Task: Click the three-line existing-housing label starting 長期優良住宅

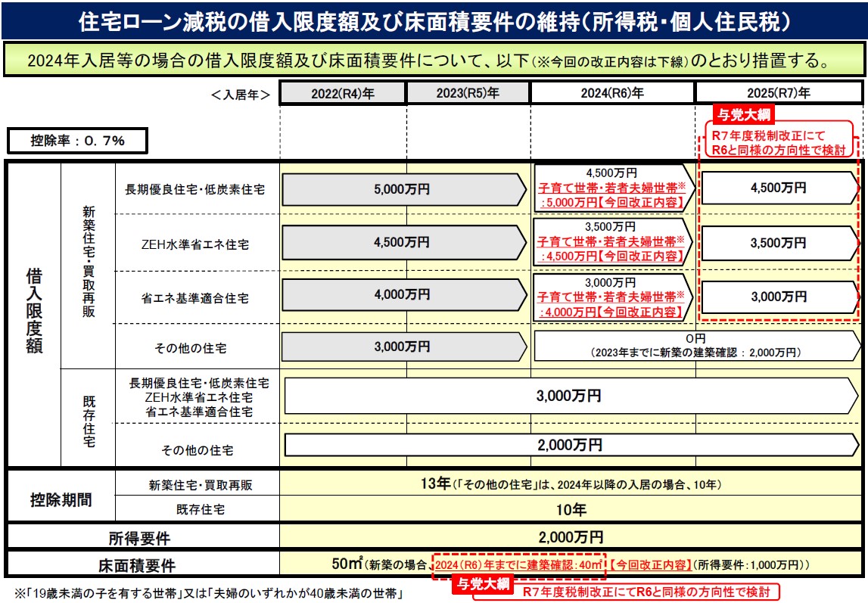Action: click(x=199, y=397)
